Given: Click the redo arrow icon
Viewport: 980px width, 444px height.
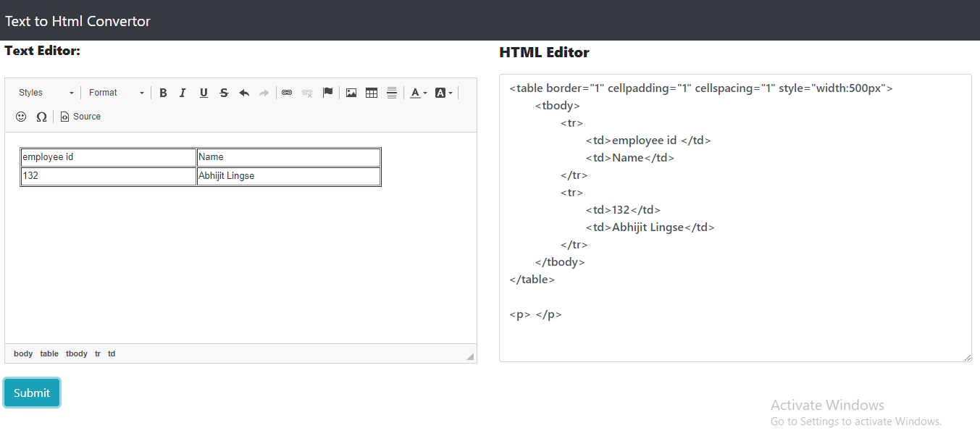Looking at the screenshot, I should pos(264,93).
